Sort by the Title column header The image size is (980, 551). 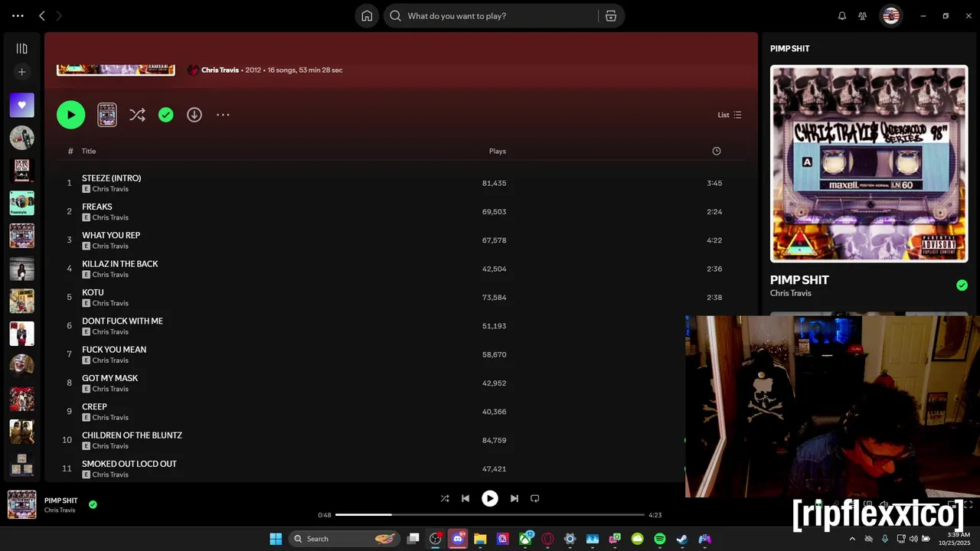[x=89, y=151]
